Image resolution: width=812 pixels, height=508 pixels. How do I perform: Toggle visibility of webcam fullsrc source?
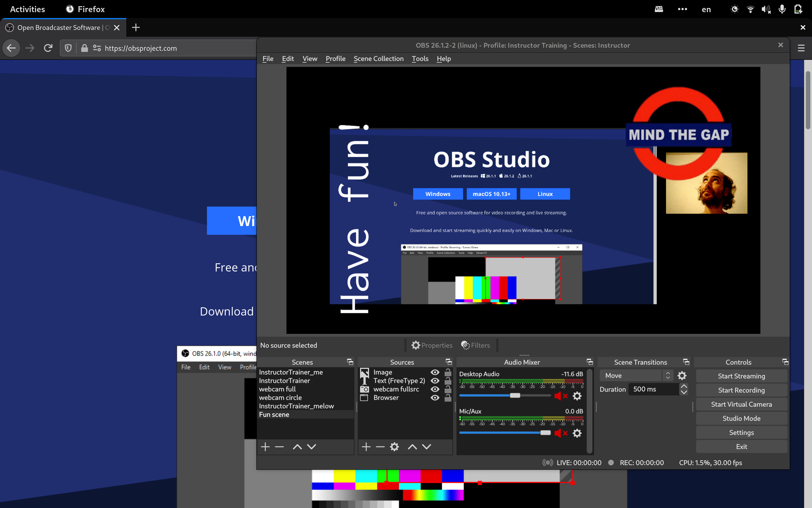tap(435, 389)
